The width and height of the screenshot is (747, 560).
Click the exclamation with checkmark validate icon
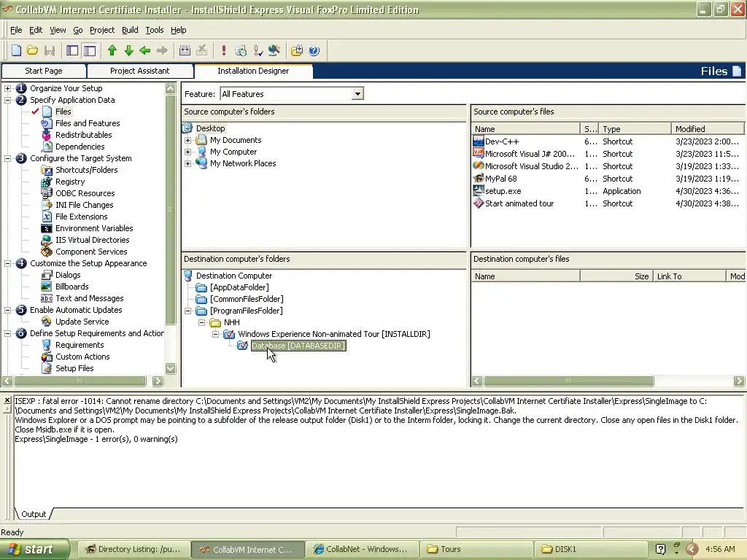coord(258,50)
